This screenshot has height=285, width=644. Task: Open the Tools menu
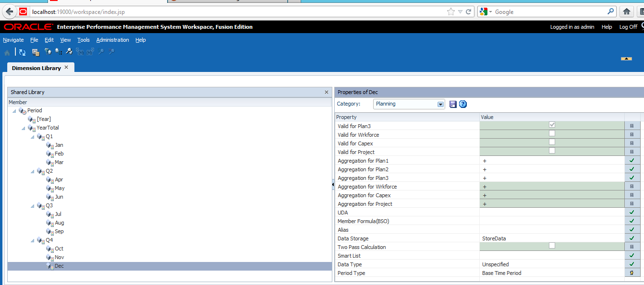pyautogui.click(x=84, y=40)
